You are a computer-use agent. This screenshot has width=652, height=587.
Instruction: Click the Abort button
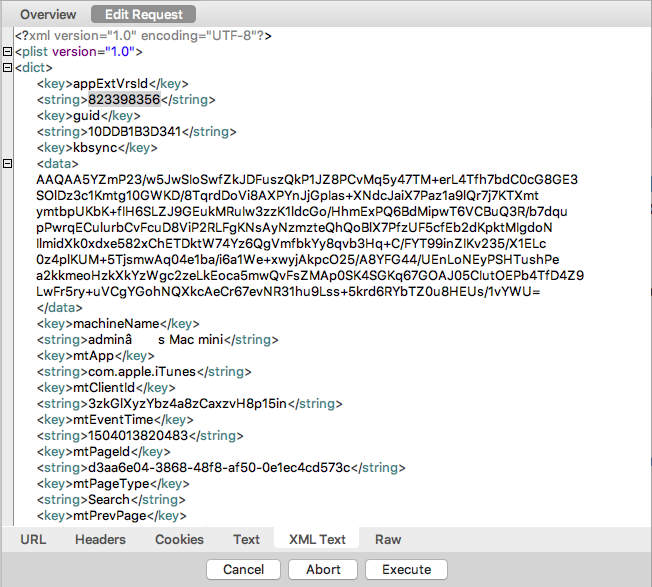tap(323, 569)
